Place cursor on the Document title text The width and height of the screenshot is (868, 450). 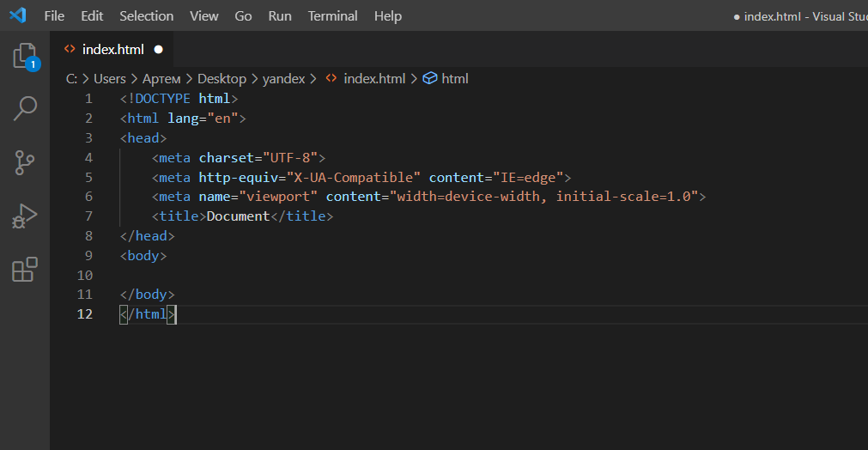[238, 216]
